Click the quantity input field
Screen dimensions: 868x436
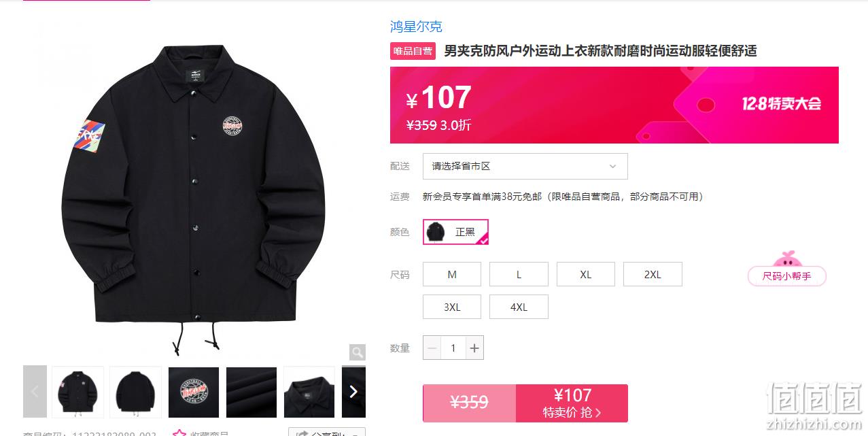click(453, 348)
